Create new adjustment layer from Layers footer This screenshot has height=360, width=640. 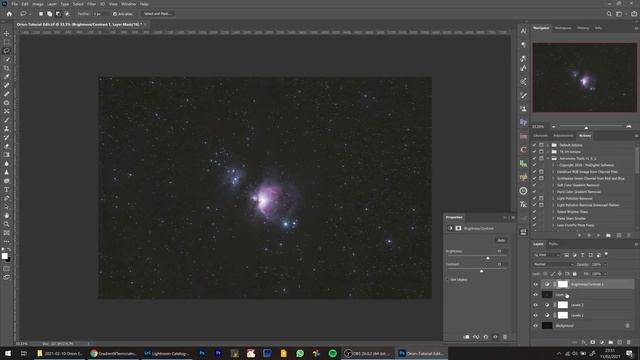[602, 342]
